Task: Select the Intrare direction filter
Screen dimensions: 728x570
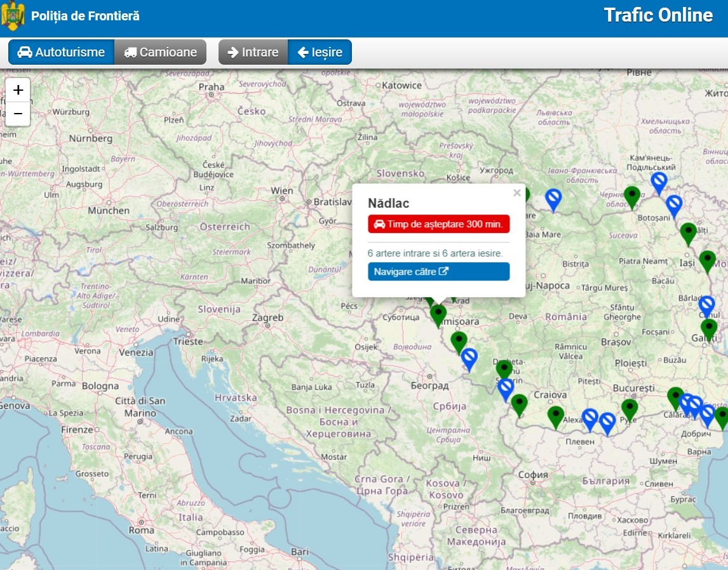Action: (x=253, y=52)
